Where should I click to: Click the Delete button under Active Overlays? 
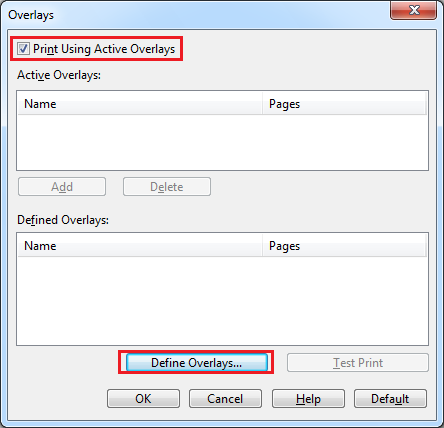pos(167,187)
